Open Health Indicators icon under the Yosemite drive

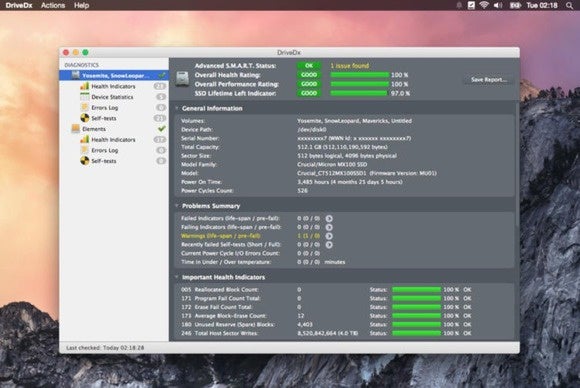click(85, 86)
